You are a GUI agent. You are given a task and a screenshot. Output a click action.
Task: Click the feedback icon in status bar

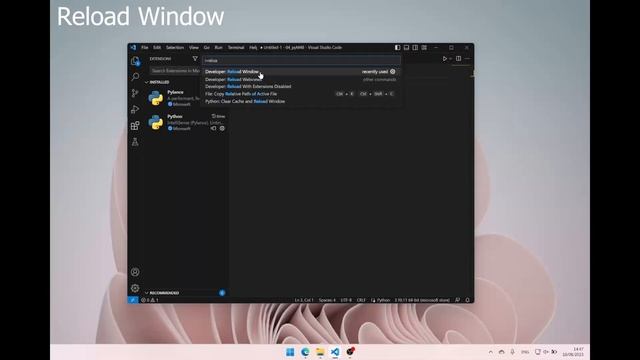(x=458, y=300)
